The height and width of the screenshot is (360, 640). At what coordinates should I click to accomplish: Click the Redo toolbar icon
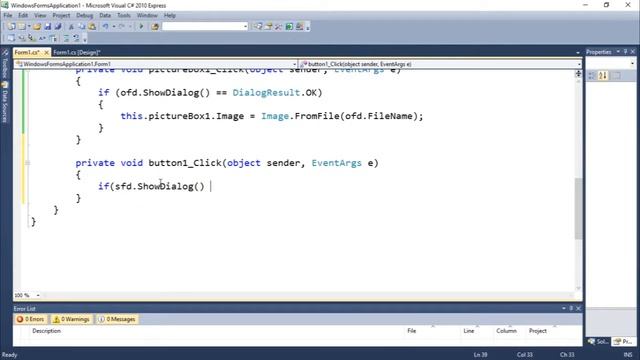click(122, 27)
